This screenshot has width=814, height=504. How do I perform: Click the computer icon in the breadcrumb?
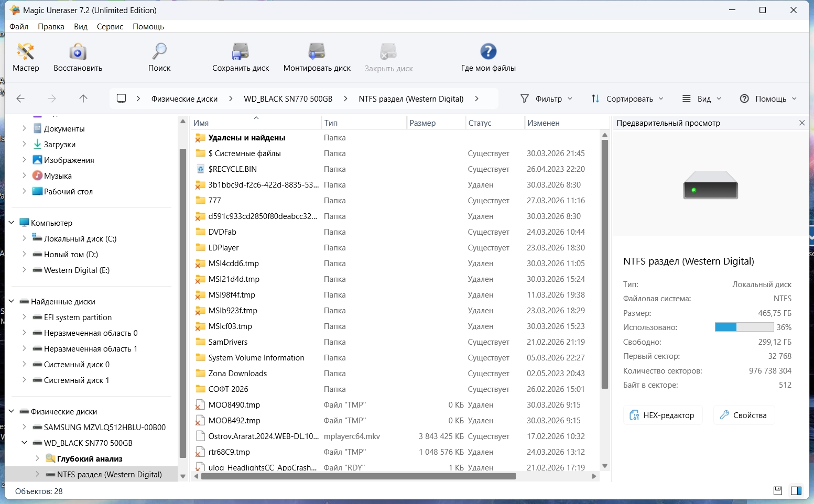(x=122, y=98)
